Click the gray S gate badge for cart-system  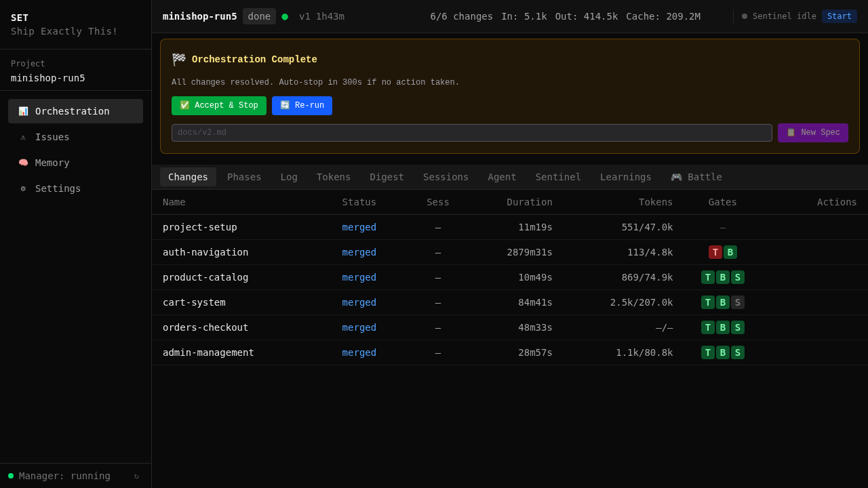737,302
